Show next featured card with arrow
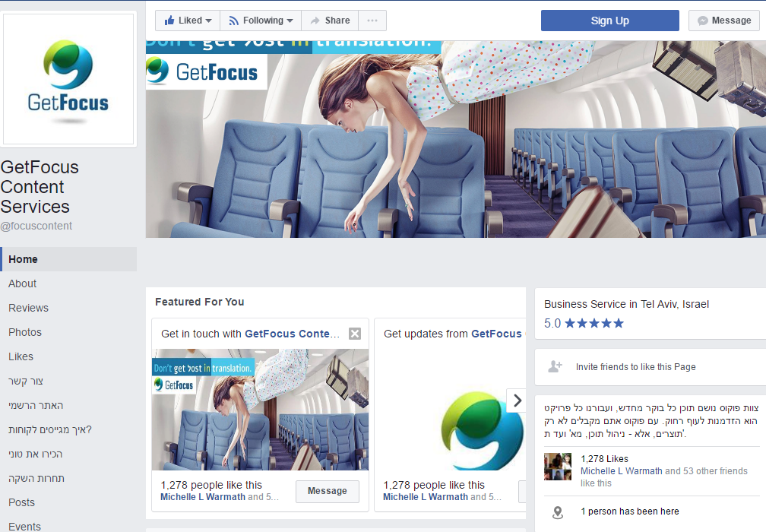 click(517, 401)
